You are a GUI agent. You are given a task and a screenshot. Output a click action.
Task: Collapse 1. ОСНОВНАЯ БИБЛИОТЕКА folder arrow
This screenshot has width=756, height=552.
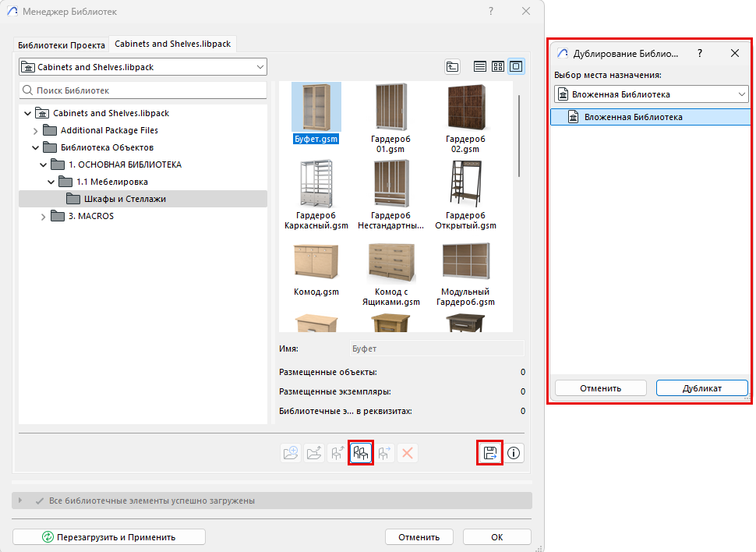pyautogui.click(x=43, y=165)
